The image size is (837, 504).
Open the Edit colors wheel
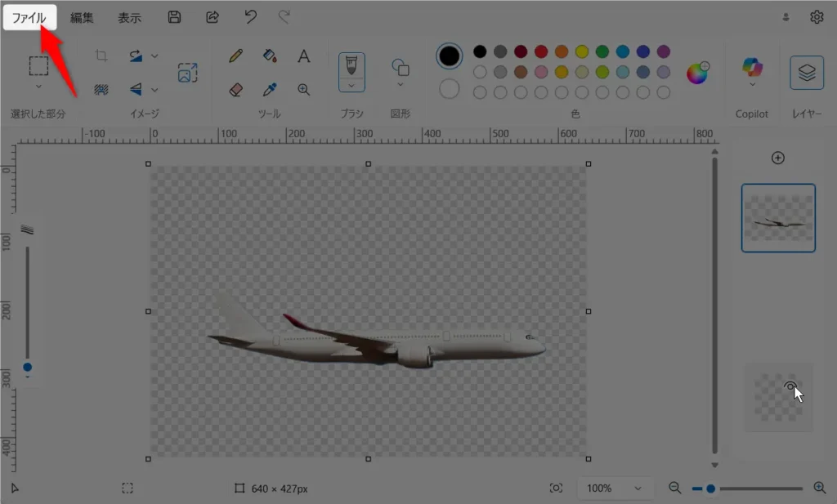(x=698, y=73)
